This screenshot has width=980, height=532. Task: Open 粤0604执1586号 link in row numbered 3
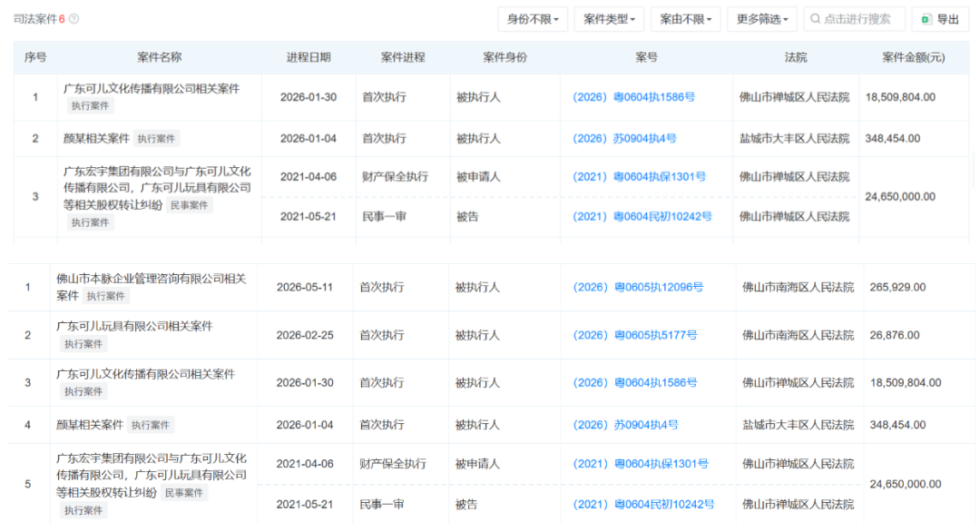[635, 382]
